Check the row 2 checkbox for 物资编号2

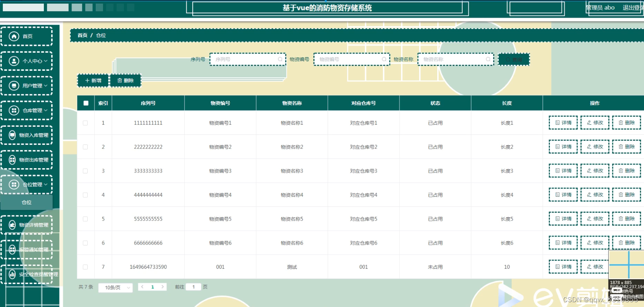pos(85,147)
